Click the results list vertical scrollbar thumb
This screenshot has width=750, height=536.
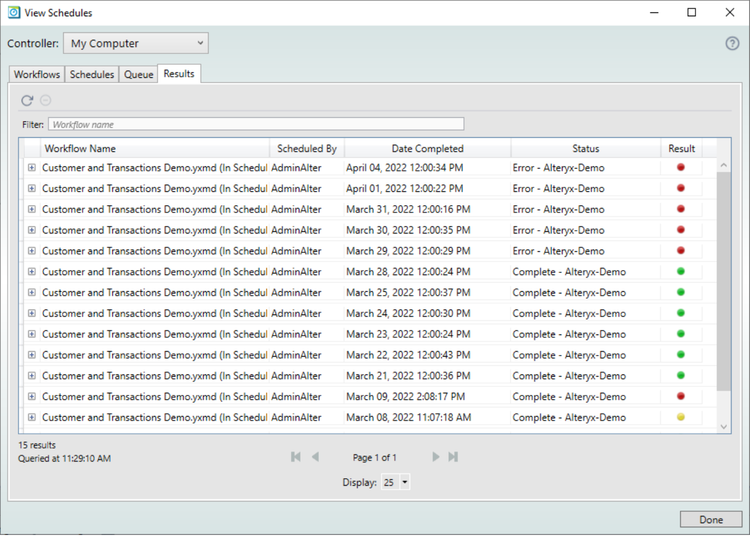pyautogui.click(x=724, y=281)
